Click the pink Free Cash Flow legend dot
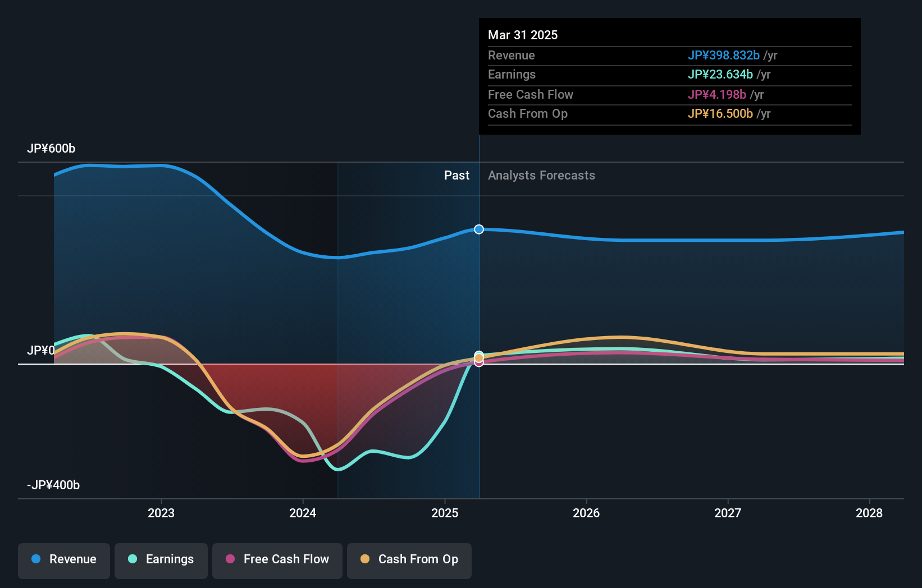Image resolution: width=922 pixels, height=588 pixels. click(x=231, y=559)
